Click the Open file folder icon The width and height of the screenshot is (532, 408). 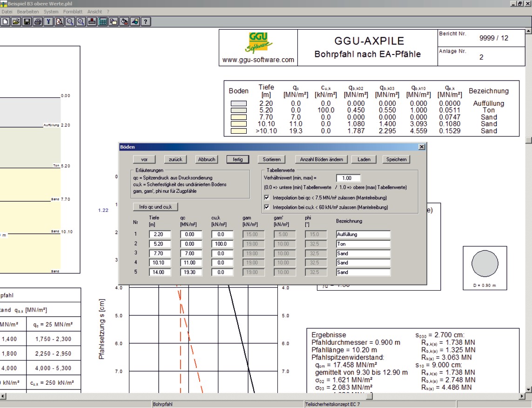pyautogui.click(x=16, y=22)
